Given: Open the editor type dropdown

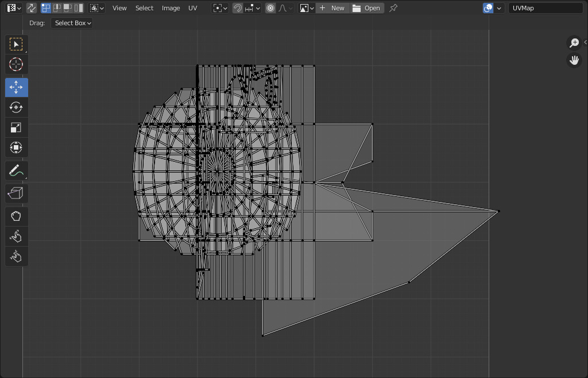Looking at the screenshot, I should (14, 8).
